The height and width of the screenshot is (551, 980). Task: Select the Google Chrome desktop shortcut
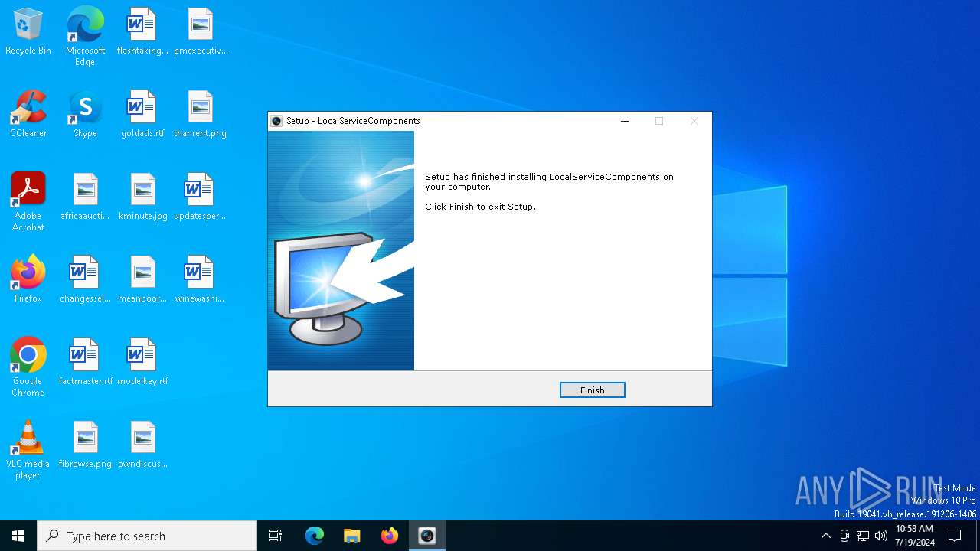(x=28, y=367)
